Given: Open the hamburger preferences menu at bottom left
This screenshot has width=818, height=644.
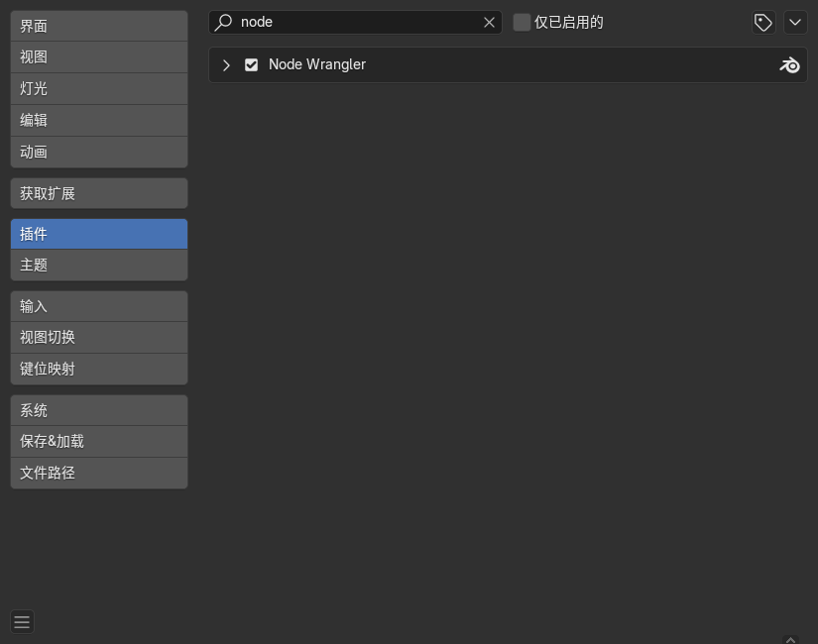Looking at the screenshot, I should click(22, 622).
